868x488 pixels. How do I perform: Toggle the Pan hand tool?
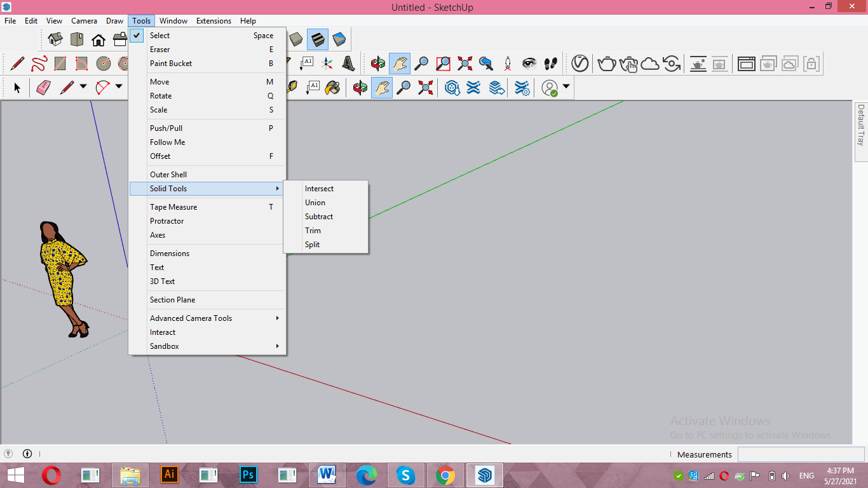400,64
